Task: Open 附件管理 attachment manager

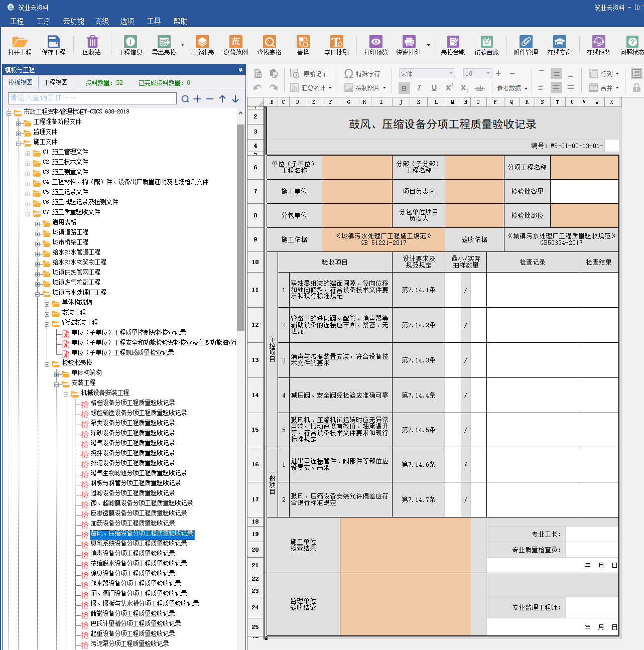Action: pos(526,45)
